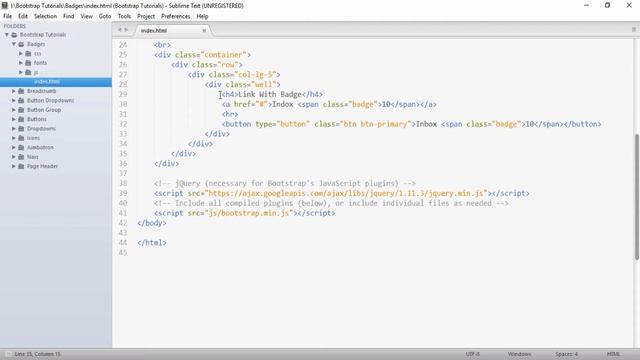Expand the css folder arrow
This screenshot has height=360, width=640.
[20, 53]
